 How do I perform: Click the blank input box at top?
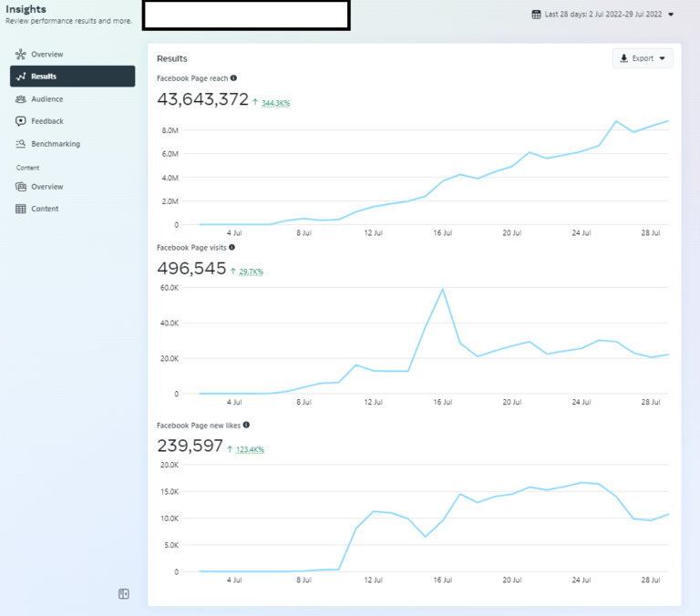point(245,15)
